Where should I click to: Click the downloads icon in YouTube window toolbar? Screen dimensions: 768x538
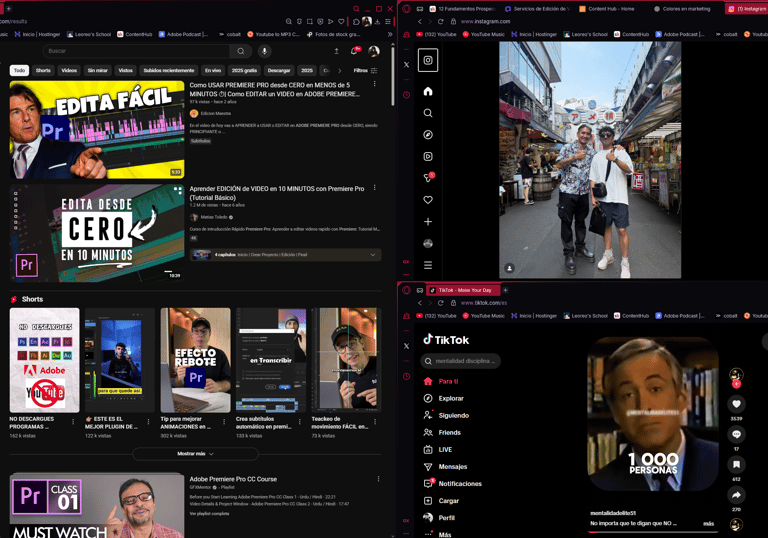tap(378, 22)
